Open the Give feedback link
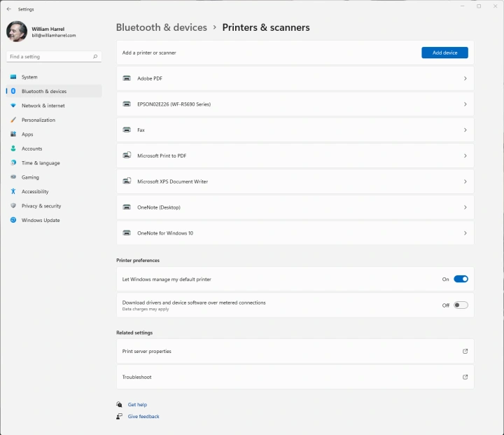 [143, 417]
